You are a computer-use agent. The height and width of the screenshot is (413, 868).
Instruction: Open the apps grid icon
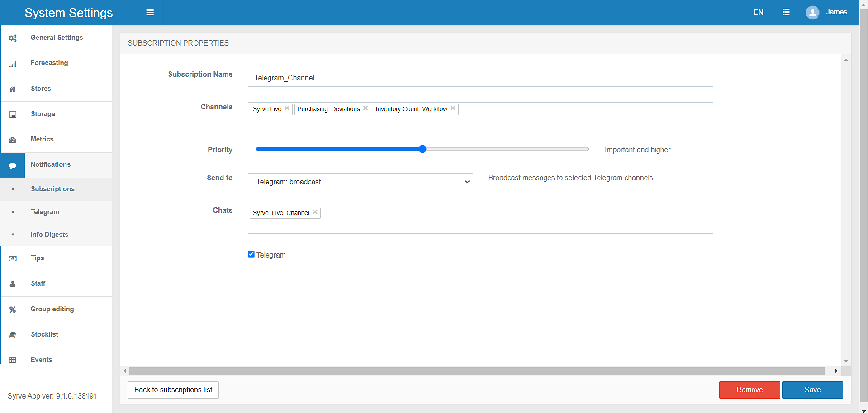(x=786, y=12)
